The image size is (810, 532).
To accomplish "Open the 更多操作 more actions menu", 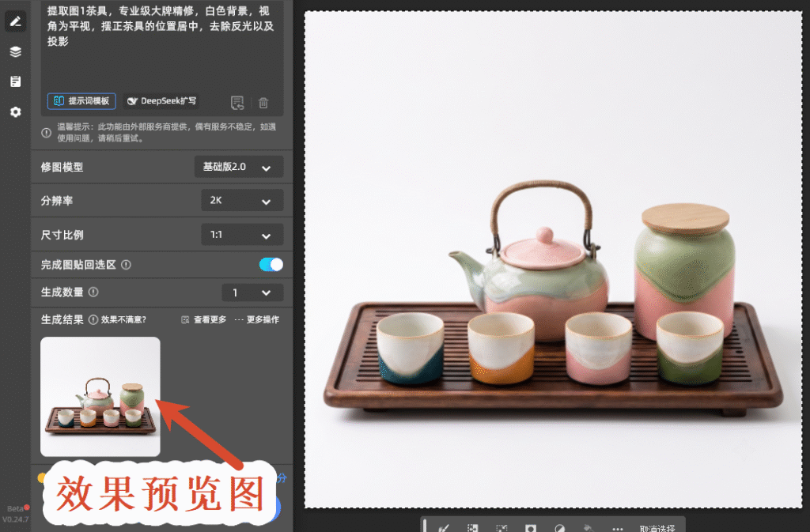I will 257,319.
